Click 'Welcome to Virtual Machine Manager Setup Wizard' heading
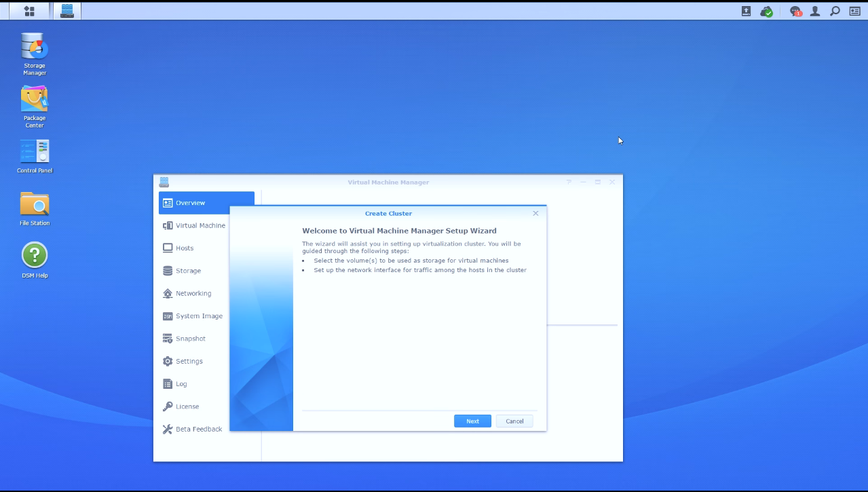The image size is (868, 492). (399, 231)
